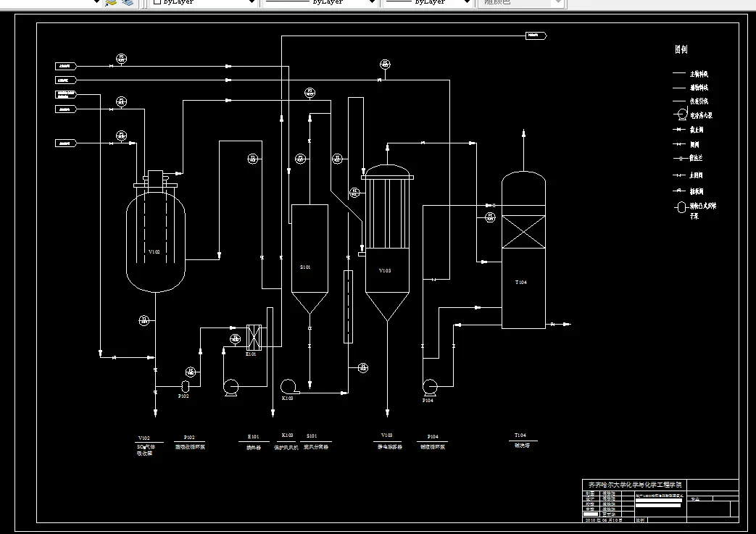
Task: Click the K103 fan symbol
Action: coord(288,386)
